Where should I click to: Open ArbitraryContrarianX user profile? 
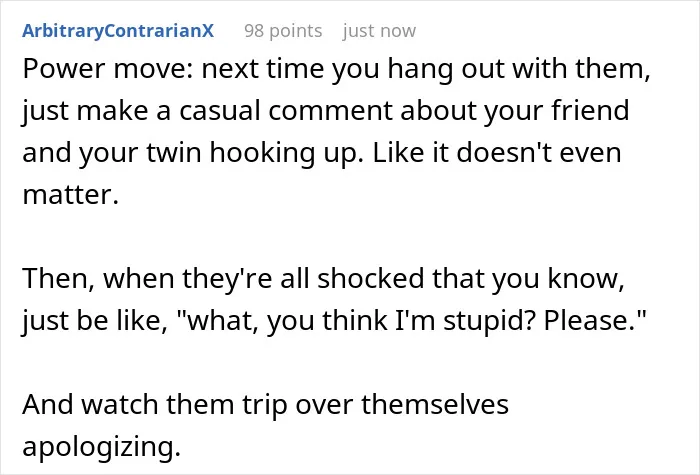pyautogui.click(x=118, y=31)
